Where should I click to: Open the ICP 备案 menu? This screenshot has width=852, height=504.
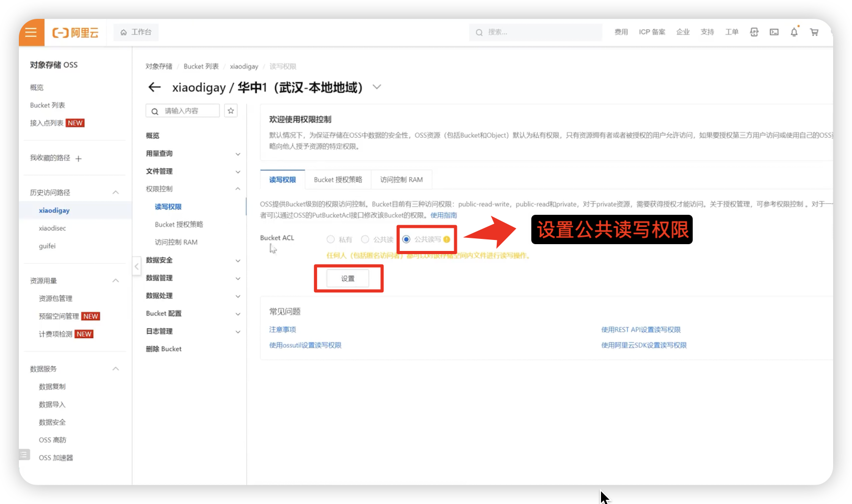pos(652,32)
